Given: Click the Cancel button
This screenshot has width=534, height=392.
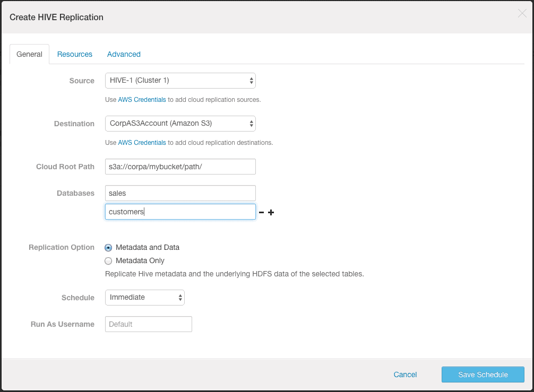Looking at the screenshot, I should coord(405,374).
